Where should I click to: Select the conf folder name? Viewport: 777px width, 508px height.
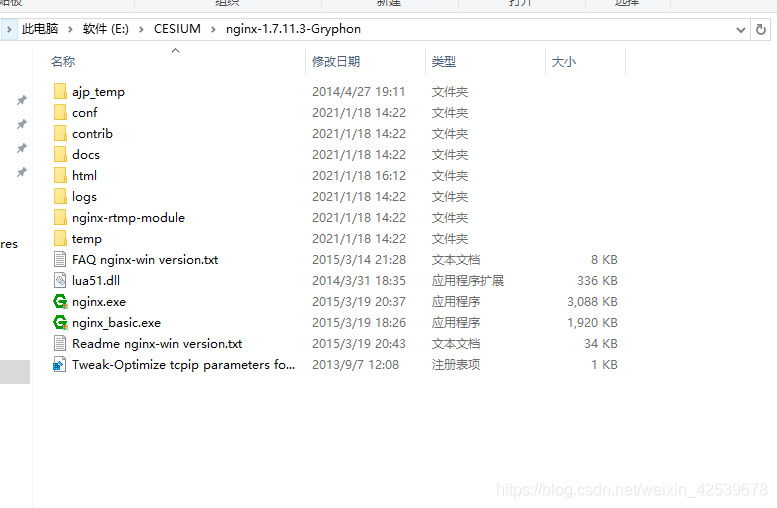(85, 113)
